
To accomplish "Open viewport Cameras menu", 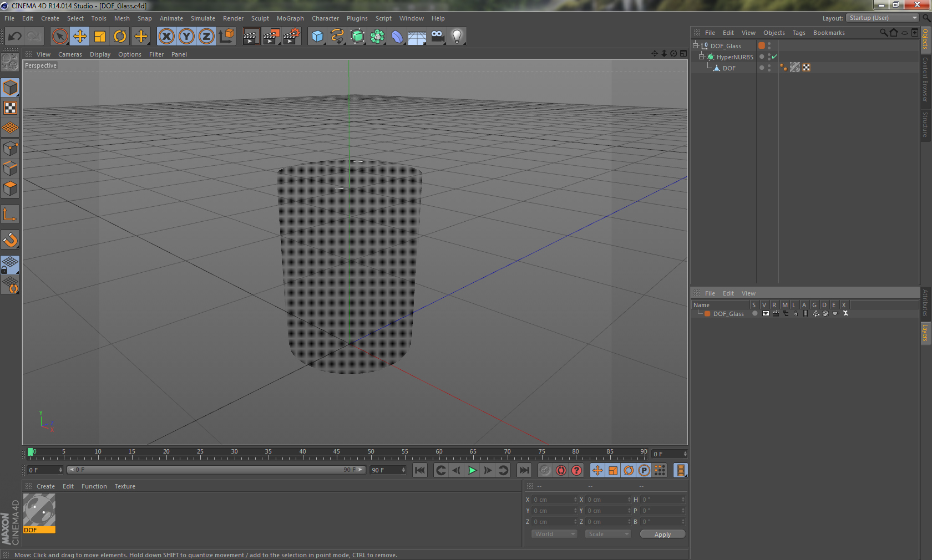I will click(70, 54).
